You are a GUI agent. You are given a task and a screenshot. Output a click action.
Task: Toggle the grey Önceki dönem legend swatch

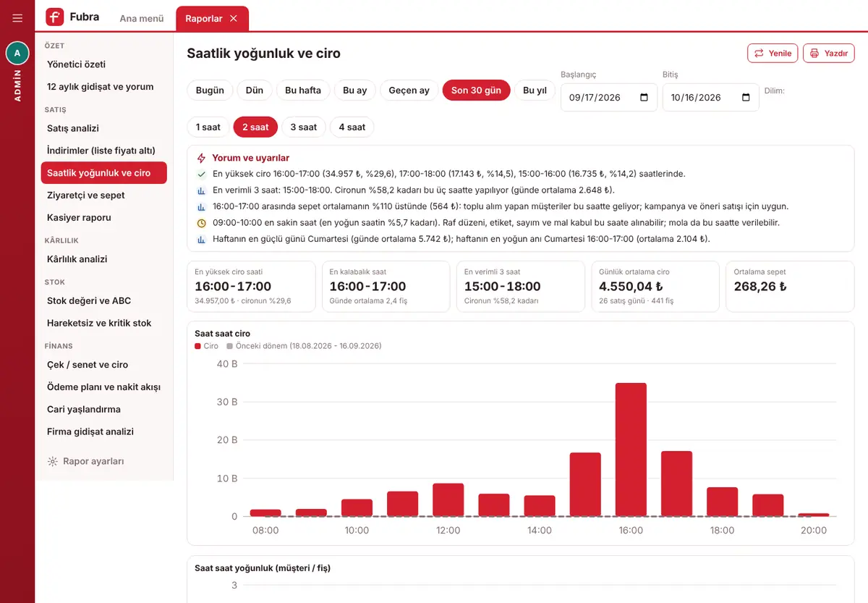pos(229,346)
